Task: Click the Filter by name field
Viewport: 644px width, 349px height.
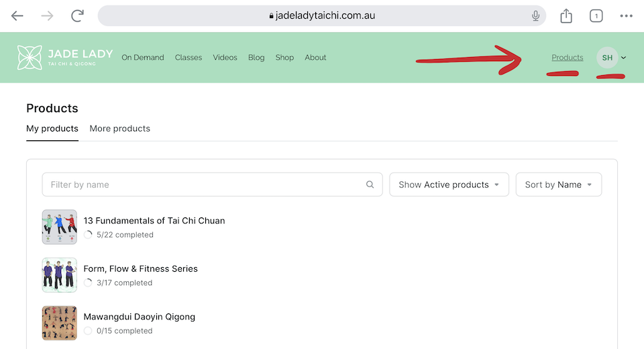Action: click(201, 185)
